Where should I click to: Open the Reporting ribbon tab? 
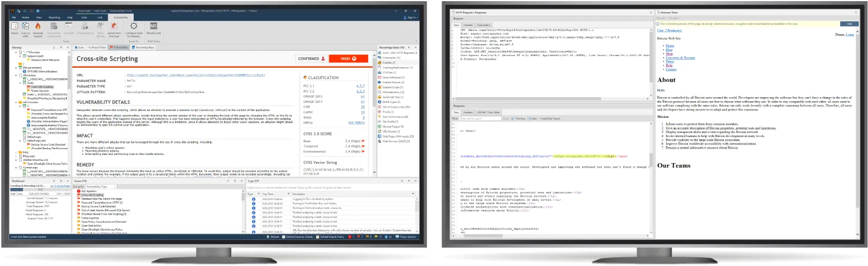[x=54, y=18]
